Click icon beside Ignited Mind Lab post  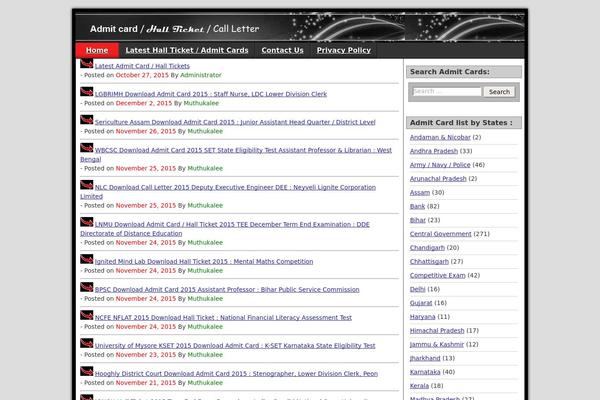[86, 259]
